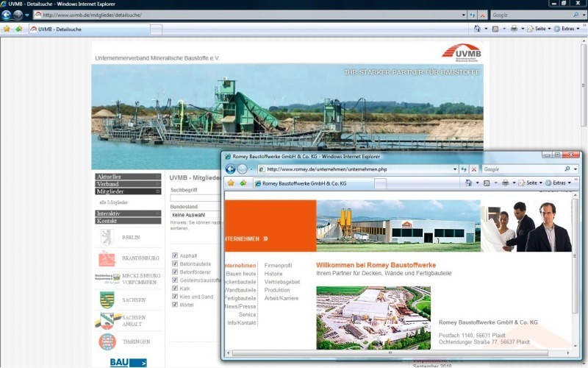Open feeds icon in the Romey toolbar

pyautogui.click(x=487, y=183)
